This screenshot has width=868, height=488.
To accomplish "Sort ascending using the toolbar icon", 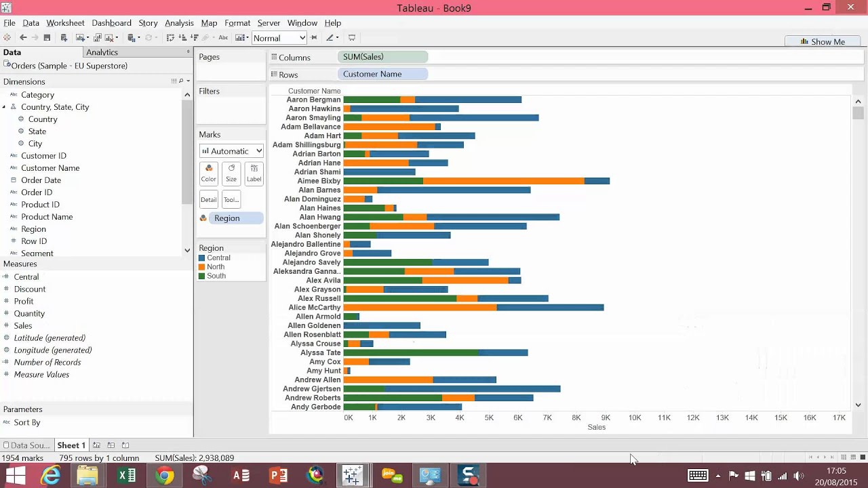I will tap(182, 38).
